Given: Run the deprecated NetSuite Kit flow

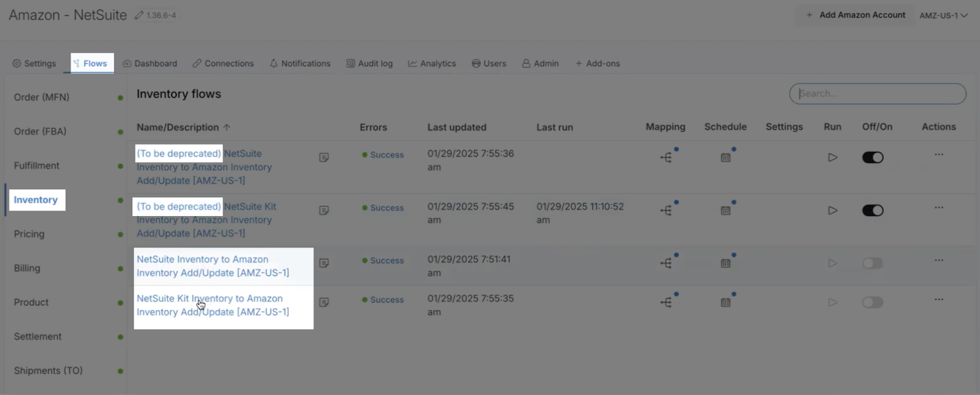Looking at the screenshot, I should tap(832, 210).
